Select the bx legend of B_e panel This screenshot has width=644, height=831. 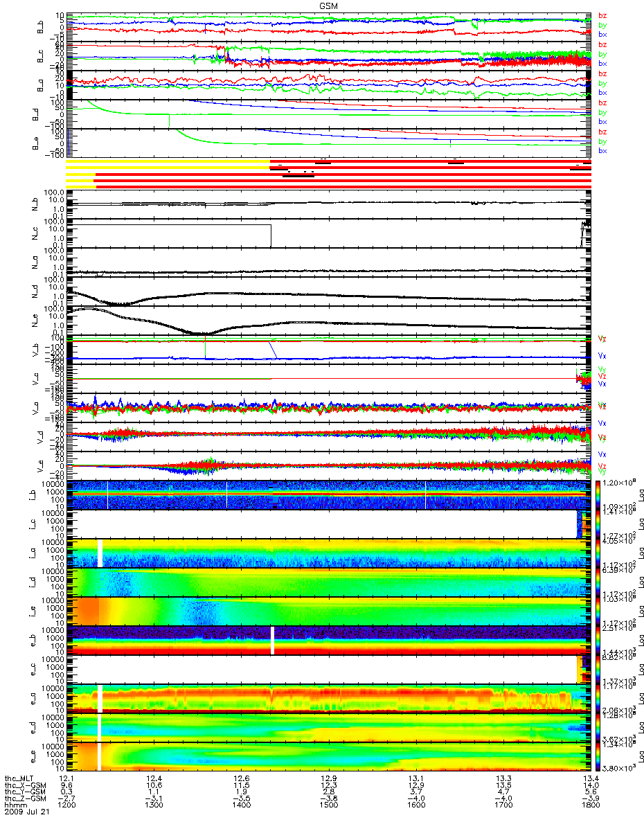(x=602, y=150)
